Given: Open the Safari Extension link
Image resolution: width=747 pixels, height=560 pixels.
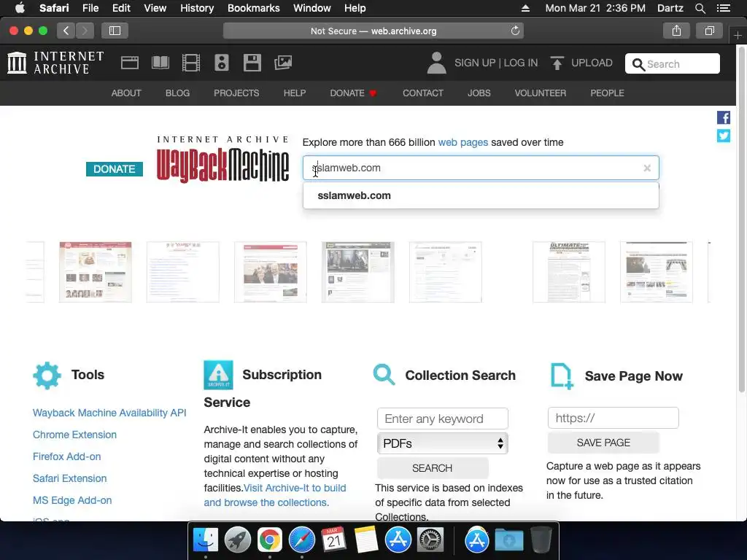Looking at the screenshot, I should click(69, 478).
